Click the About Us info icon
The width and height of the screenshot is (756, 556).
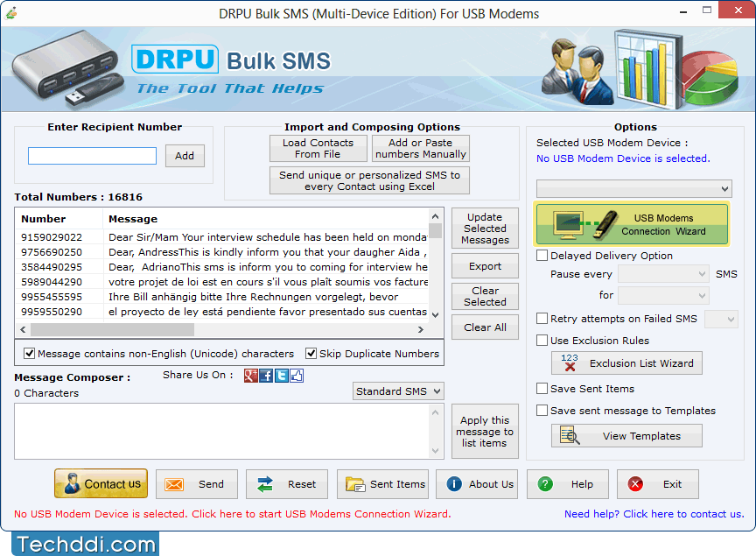(454, 484)
